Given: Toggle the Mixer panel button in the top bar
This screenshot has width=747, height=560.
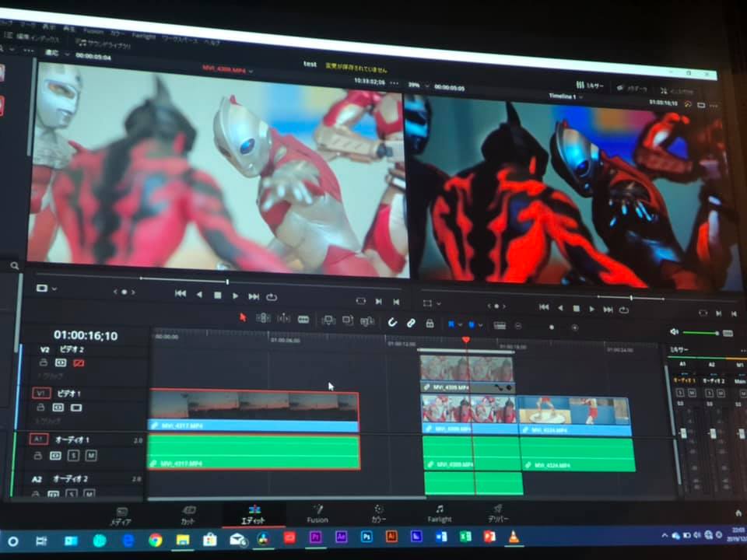Looking at the screenshot, I should tap(589, 86).
